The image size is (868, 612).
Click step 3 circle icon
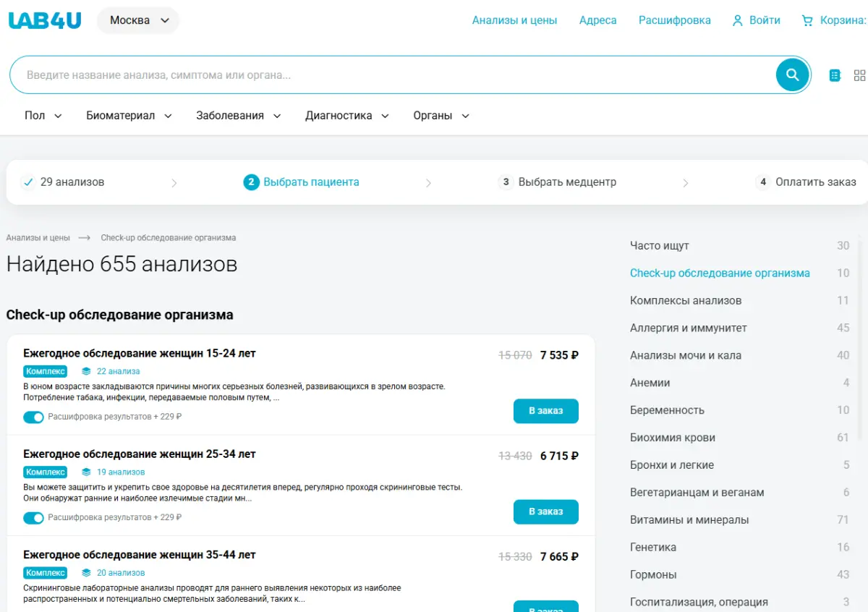(506, 182)
